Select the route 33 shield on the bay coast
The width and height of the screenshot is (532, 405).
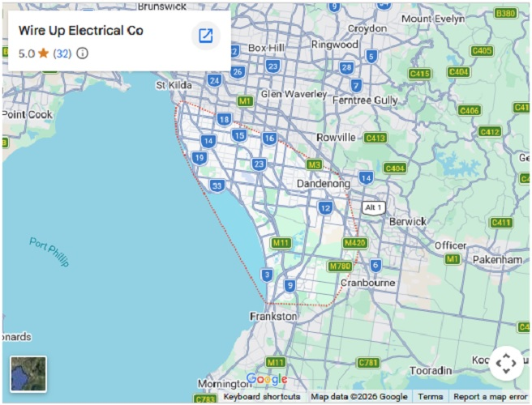pos(217,185)
